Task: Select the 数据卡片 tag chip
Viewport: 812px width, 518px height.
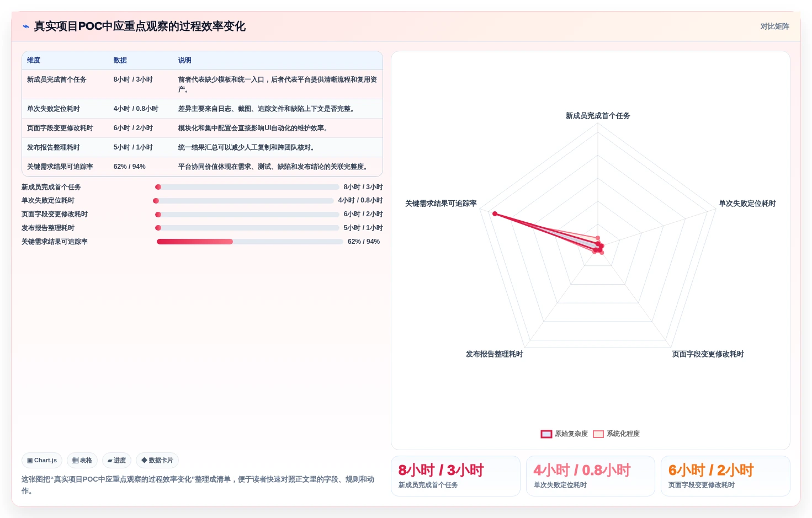Action: coord(157,460)
